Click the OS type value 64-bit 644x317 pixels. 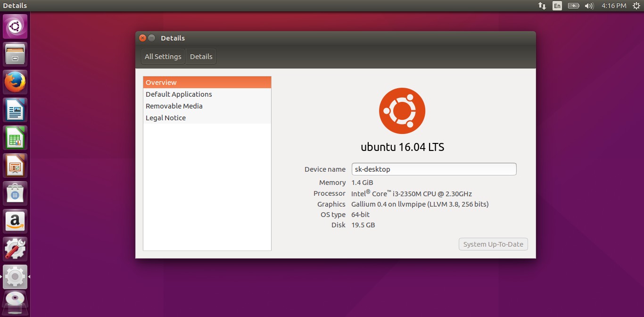click(x=361, y=215)
